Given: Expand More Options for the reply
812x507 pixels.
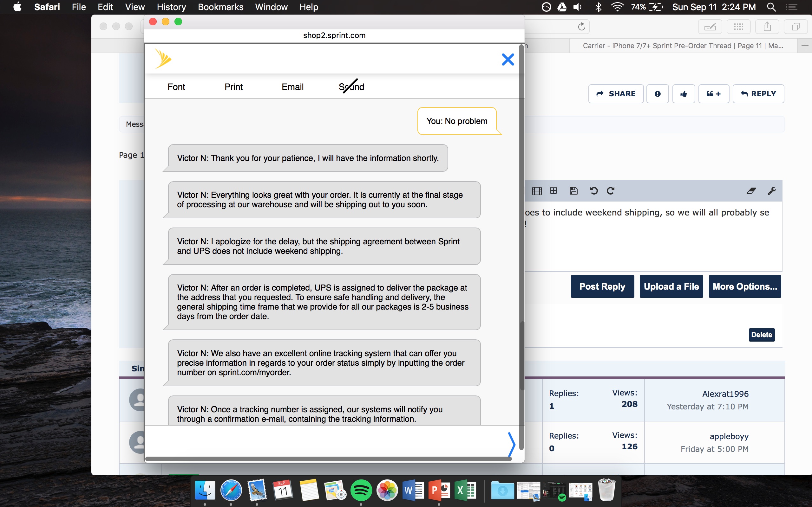Looking at the screenshot, I should coord(744,286).
